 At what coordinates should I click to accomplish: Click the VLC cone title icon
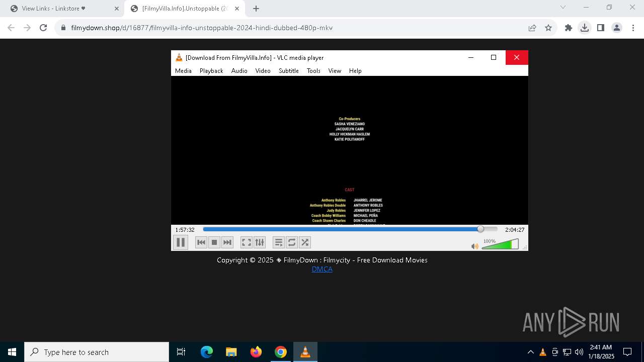coord(179,57)
